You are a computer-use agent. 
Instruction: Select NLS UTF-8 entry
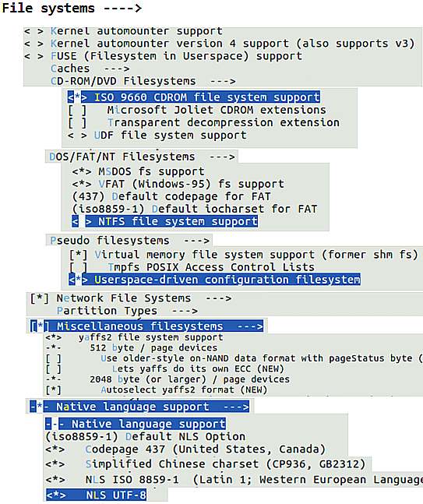click(x=96, y=495)
